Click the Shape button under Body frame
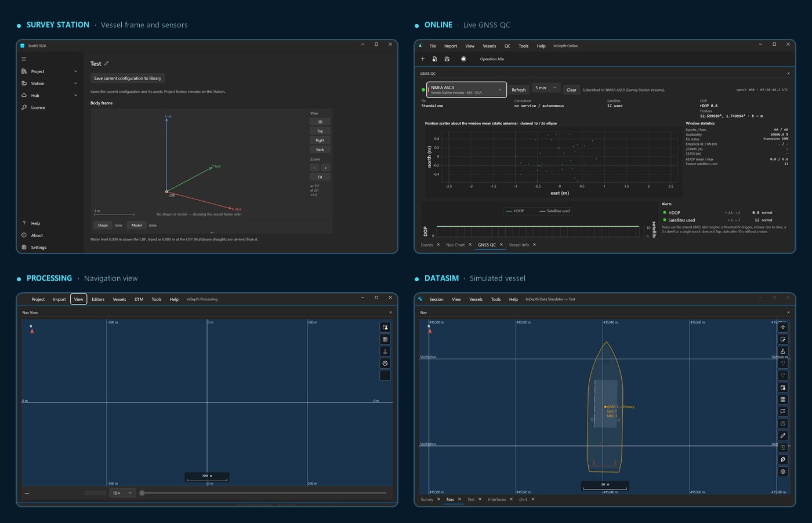 click(103, 225)
